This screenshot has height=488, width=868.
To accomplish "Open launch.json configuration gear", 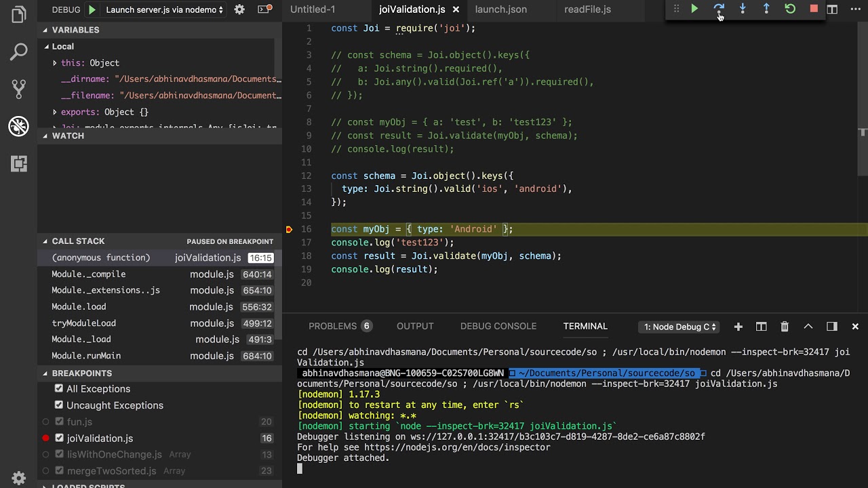I will (x=239, y=9).
